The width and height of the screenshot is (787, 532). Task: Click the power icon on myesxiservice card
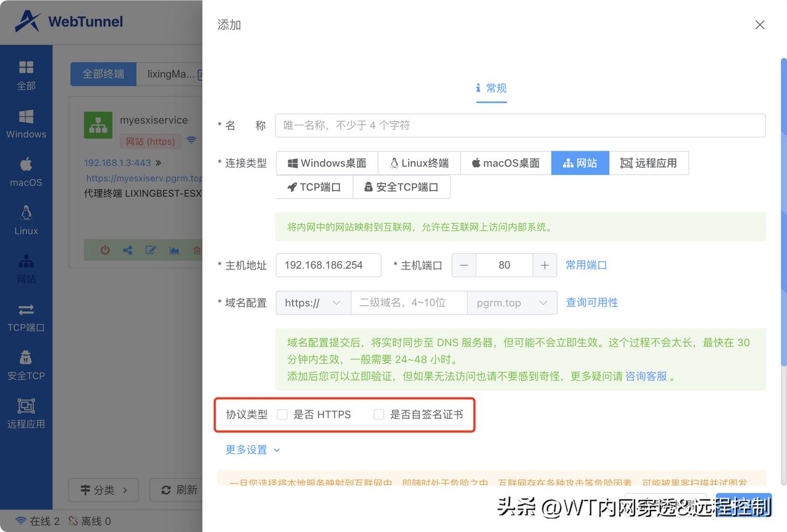point(105,250)
